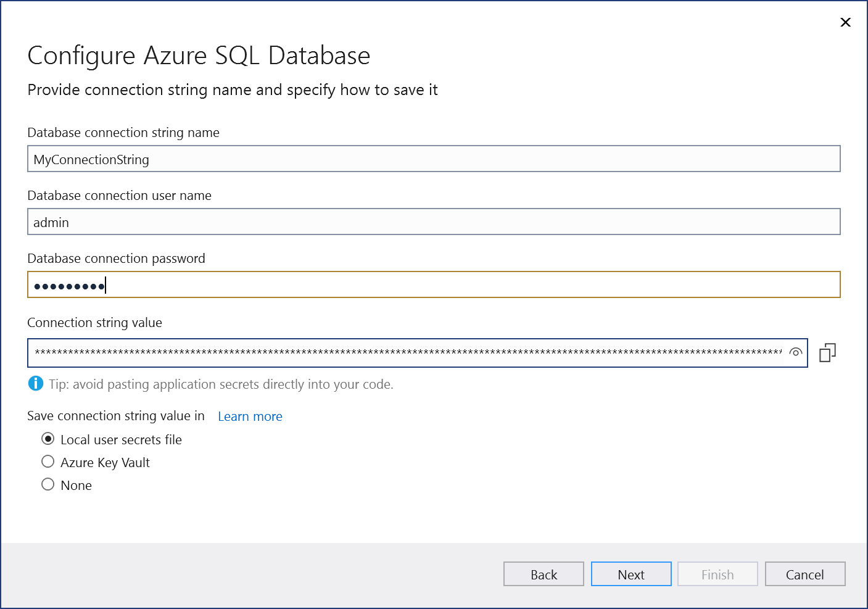Click the Database connection user name field

click(432, 222)
